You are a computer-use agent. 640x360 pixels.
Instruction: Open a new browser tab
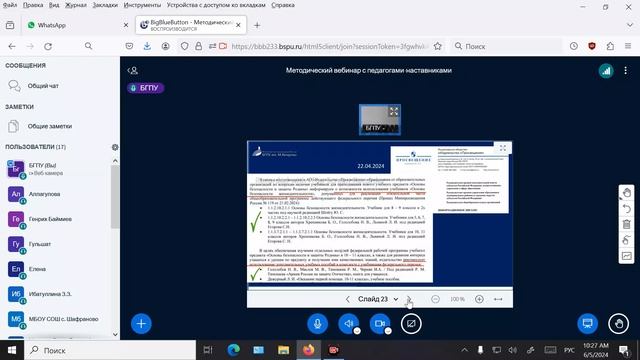point(257,25)
